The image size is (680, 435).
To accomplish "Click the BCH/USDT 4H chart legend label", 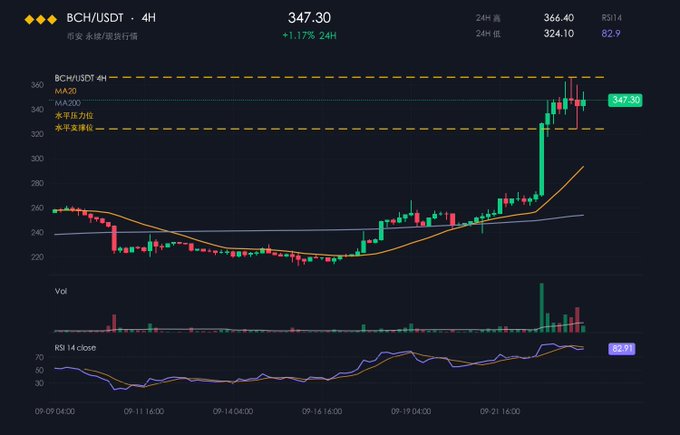I will coord(80,78).
